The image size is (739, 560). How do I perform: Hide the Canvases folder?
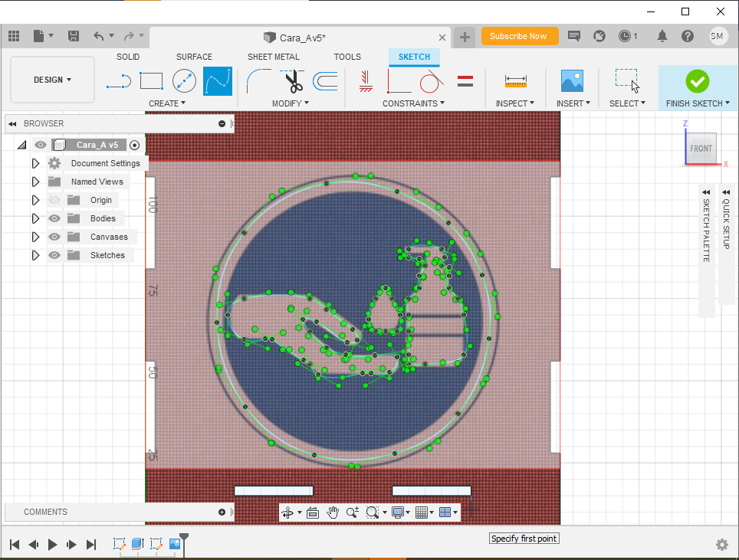pyautogui.click(x=54, y=237)
